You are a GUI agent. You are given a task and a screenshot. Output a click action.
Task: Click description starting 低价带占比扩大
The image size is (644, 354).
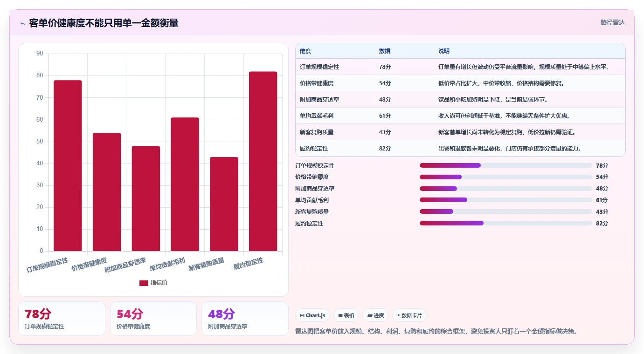tap(501, 83)
